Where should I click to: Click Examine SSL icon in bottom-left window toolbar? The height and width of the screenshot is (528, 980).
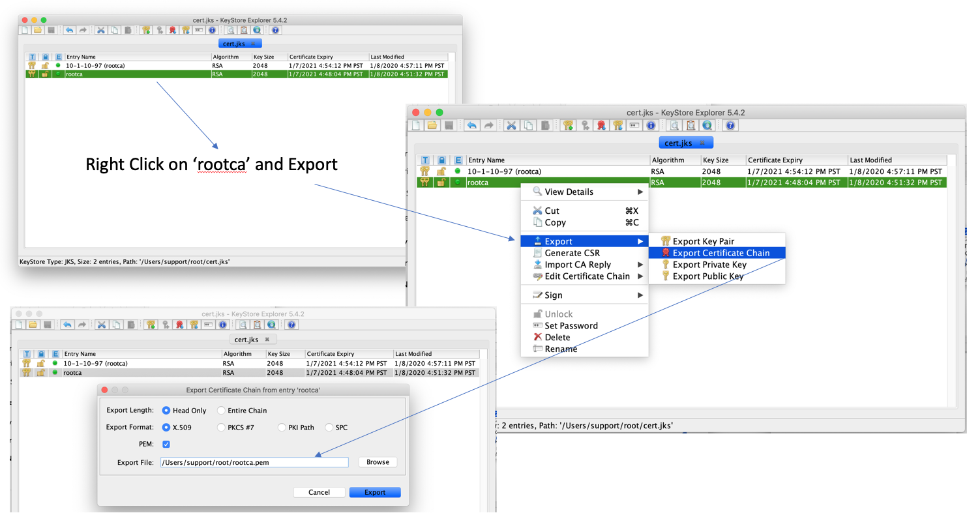click(x=271, y=325)
